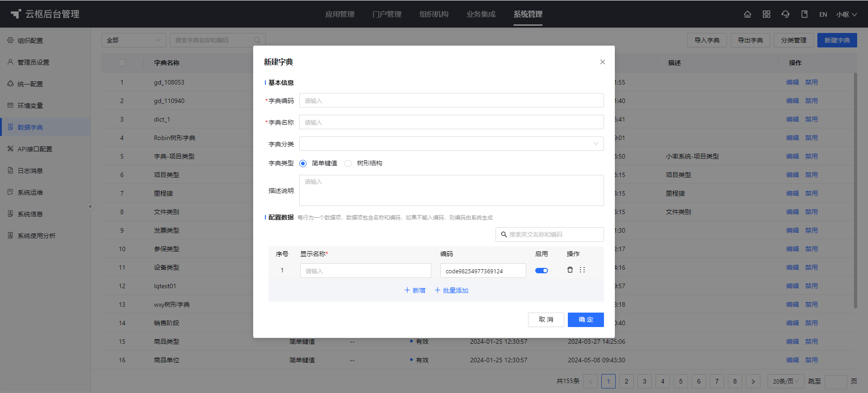Click 编辑 for 商品单位 row
Viewport: 868px width, 393px height.
pos(793,360)
